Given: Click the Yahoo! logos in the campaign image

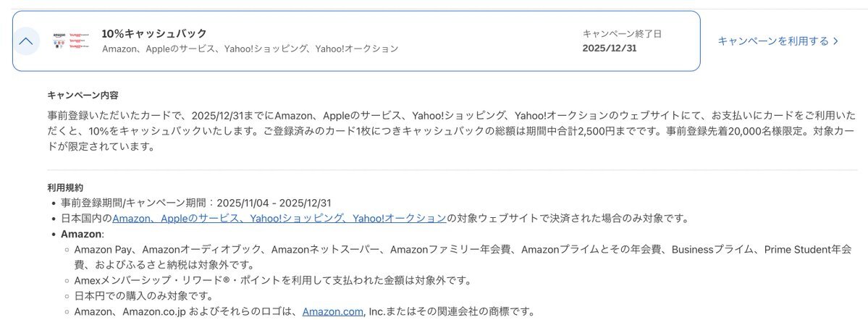Looking at the screenshot, I should pos(80,41).
